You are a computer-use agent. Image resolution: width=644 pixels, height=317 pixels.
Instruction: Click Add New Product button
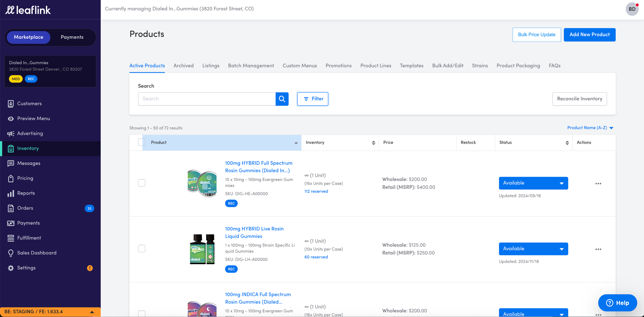(590, 35)
